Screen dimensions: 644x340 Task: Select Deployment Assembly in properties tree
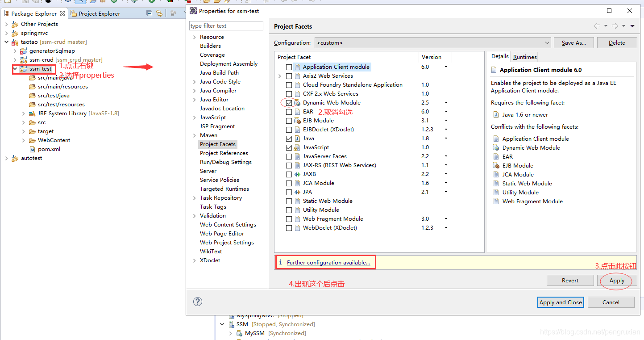[x=229, y=64]
